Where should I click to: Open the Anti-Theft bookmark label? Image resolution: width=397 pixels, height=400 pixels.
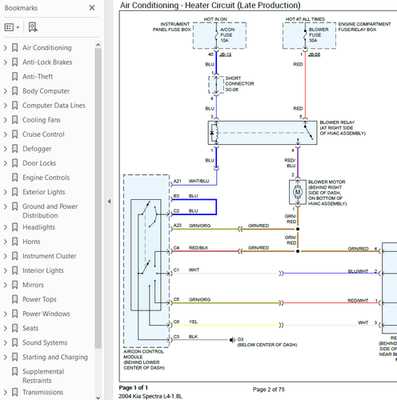[x=38, y=76]
